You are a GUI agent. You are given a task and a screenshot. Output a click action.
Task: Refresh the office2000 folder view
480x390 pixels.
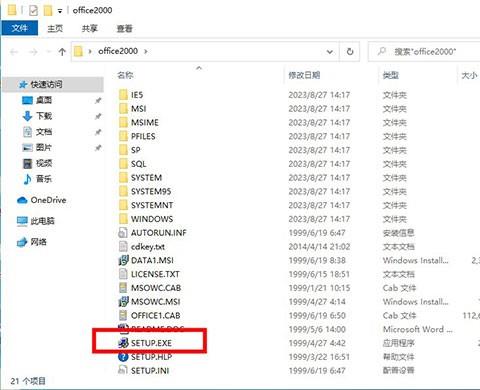350,52
